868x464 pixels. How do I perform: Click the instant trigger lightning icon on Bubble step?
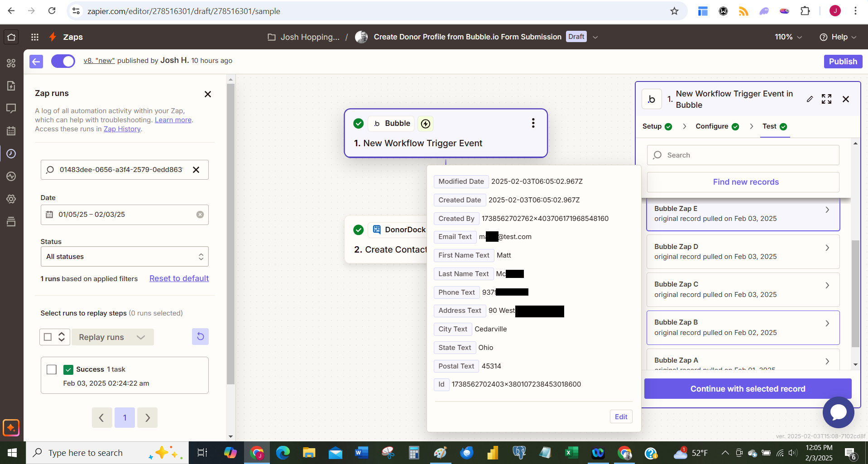click(x=425, y=124)
